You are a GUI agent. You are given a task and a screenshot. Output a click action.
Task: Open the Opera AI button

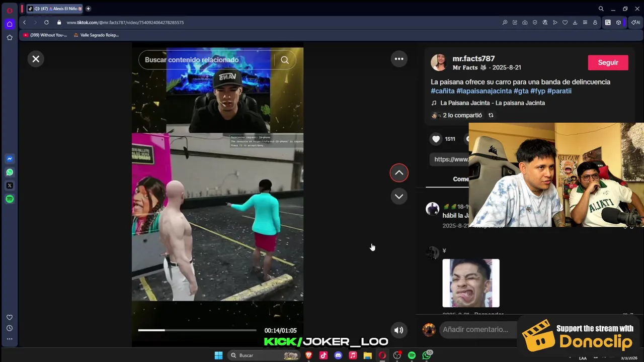(635, 23)
